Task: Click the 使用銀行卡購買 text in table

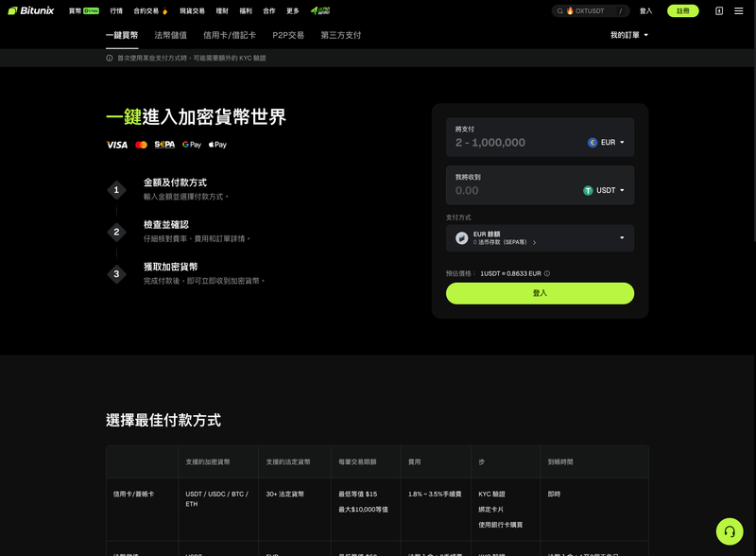Action: click(x=501, y=525)
